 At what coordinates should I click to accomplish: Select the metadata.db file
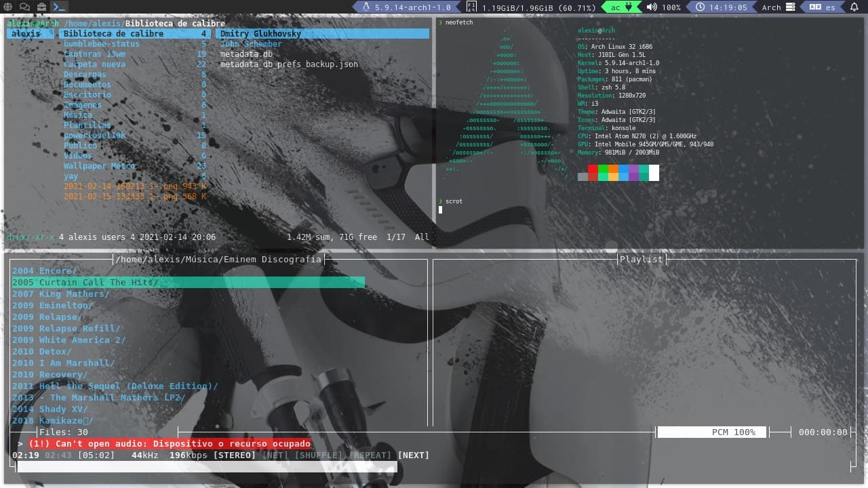246,54
